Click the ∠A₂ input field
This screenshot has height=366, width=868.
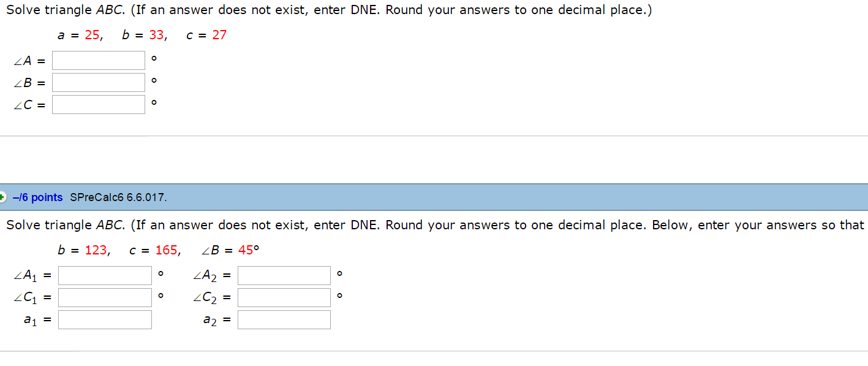coord(284,276)
